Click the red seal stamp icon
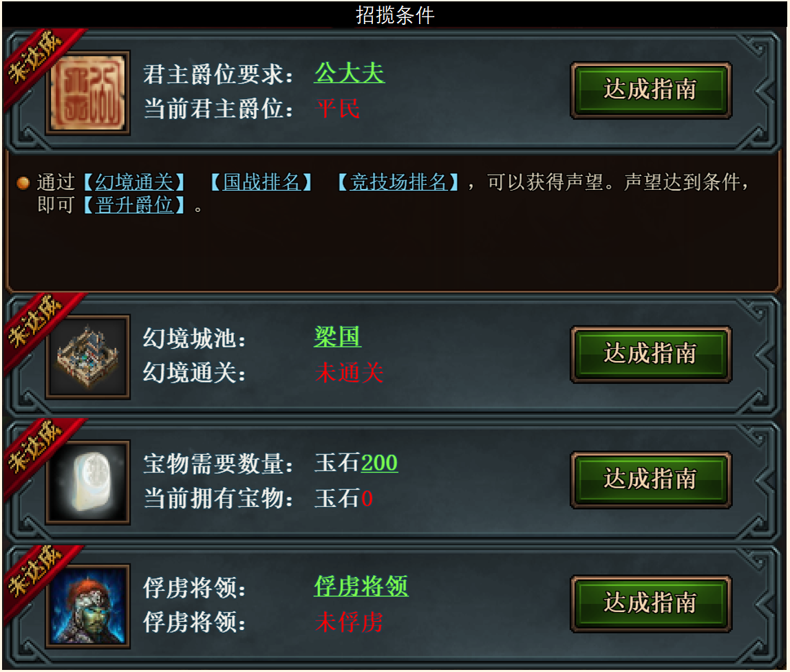Screen dimensions: 790x672 87,93
